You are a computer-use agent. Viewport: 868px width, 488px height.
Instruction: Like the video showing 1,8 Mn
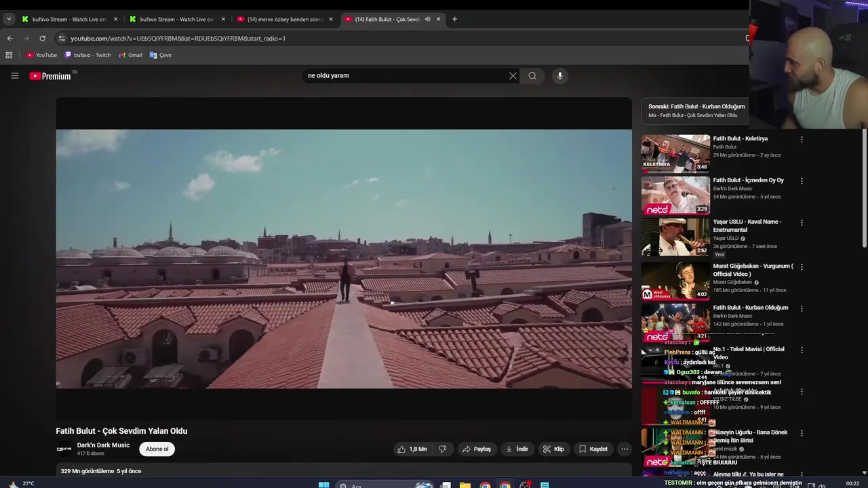(x=412, y=449)
